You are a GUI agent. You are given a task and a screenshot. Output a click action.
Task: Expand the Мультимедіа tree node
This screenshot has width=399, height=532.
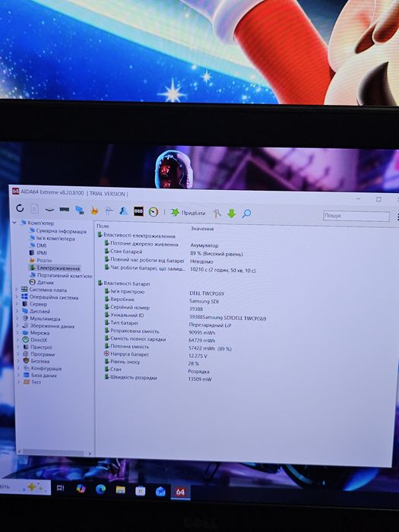17,318
